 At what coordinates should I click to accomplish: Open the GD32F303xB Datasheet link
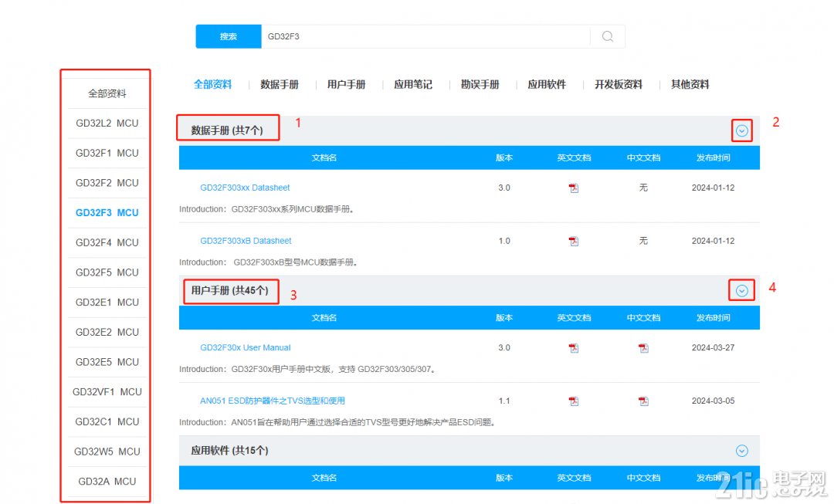(x=246, y=241)
